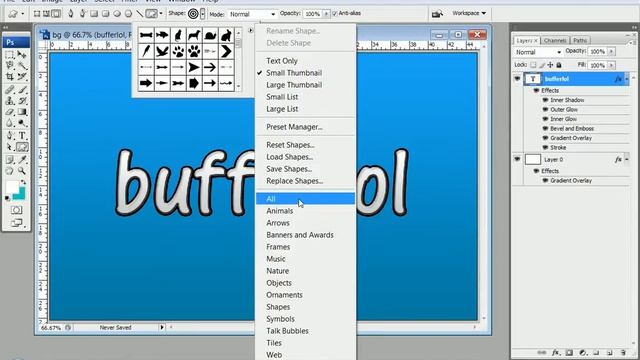Select the Clone Stamp tool
This screenshot has height=360, width=640.
10,100
